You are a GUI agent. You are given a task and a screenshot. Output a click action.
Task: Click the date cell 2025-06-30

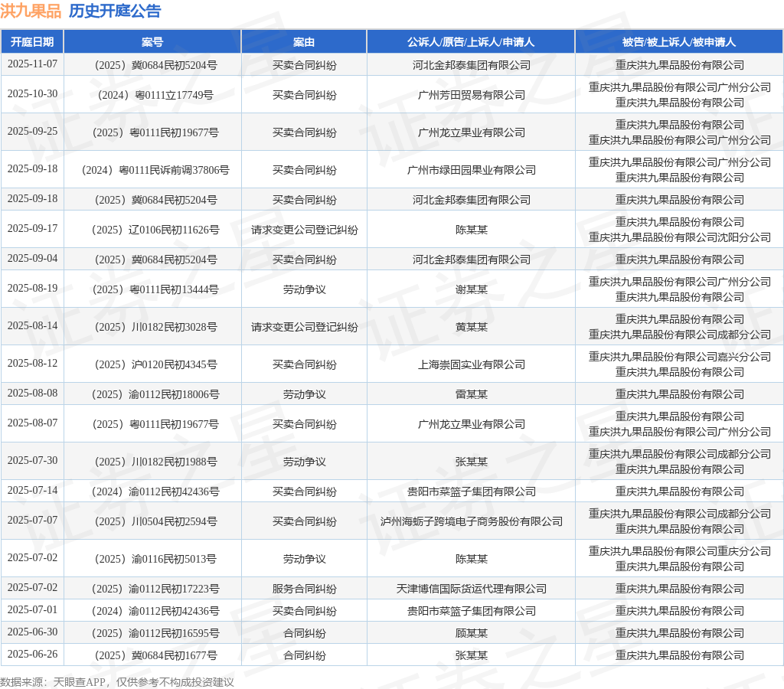[x=32, y=632]
